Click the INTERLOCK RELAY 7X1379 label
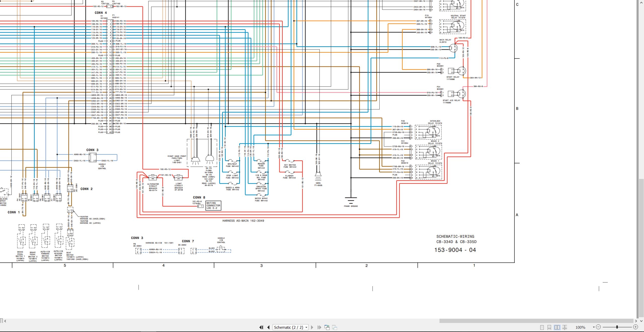 (435, 122)
